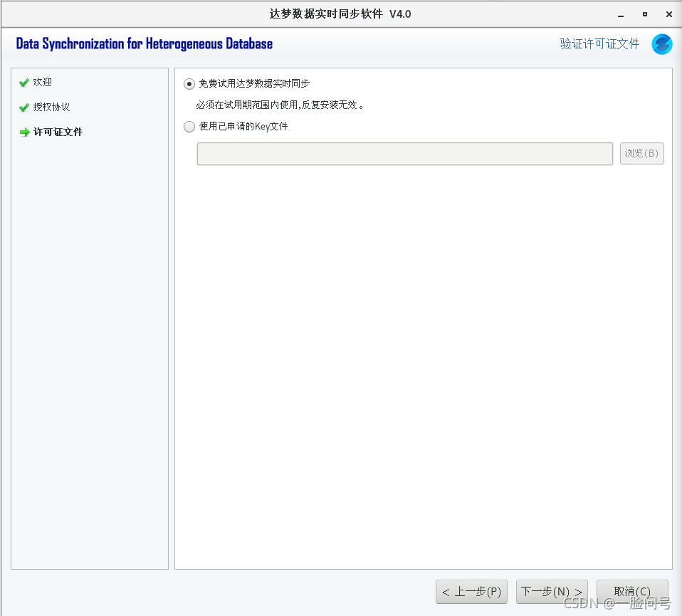Click the window title 达梦数据实时同步软件 V4.0
The image size is (682, 616).
[x=340, y=14]
